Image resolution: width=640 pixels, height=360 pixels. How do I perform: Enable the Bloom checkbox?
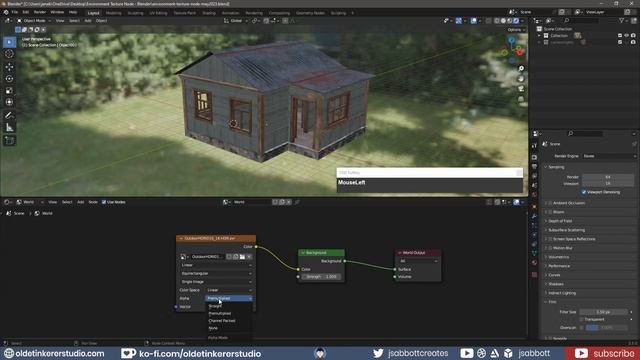(x=550, y=212)
